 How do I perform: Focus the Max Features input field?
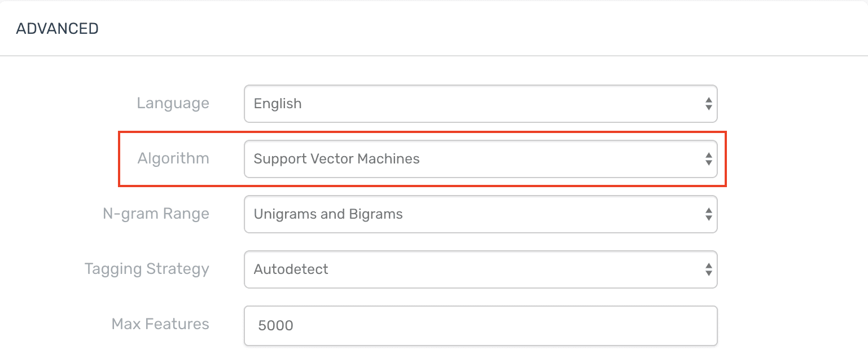tap(480, 325)
